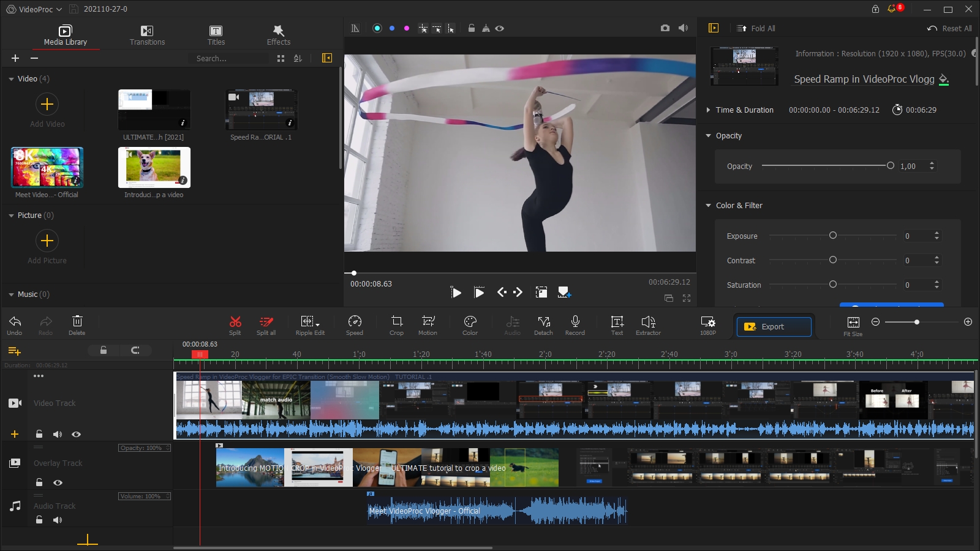Open notifications bell icon
Viewport: 980px width, 551px height.
[892, 9]
